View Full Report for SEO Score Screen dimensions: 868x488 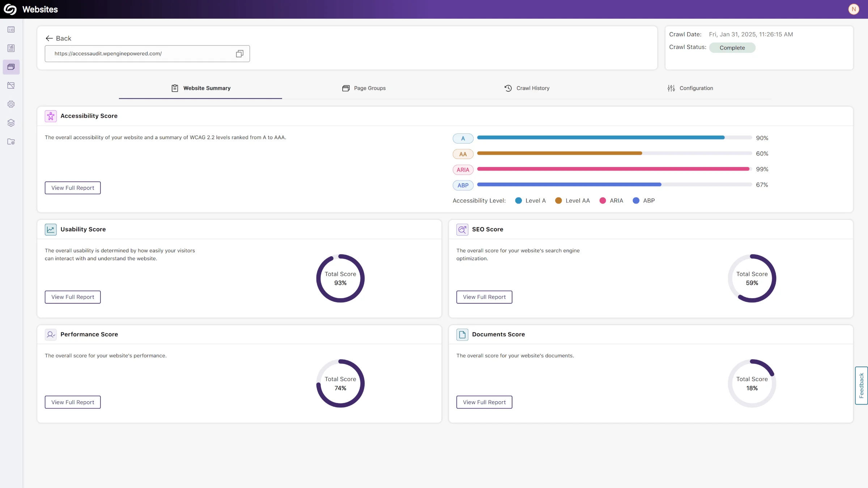tap(484, 297)
